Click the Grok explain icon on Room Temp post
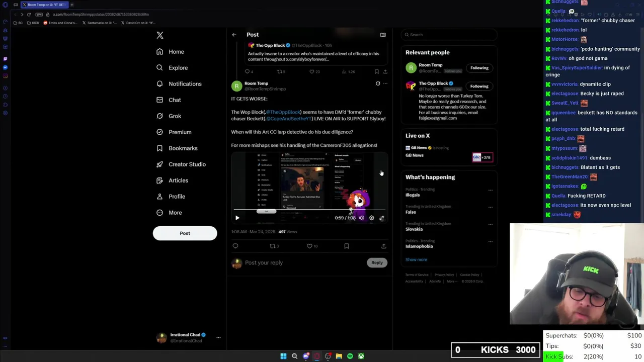This screenshot has height=362, width=644. pyautogui.click(x=378, y=83)
